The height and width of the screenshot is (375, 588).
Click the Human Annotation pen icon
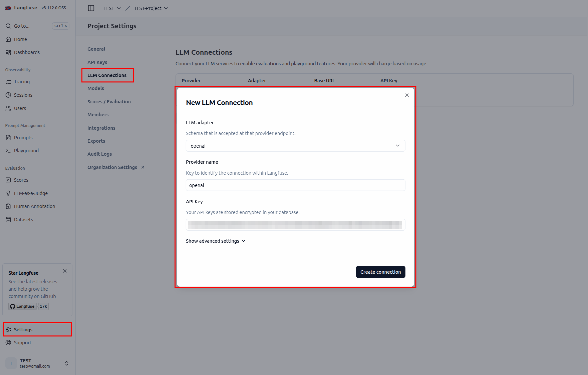[x=8, y=206]
